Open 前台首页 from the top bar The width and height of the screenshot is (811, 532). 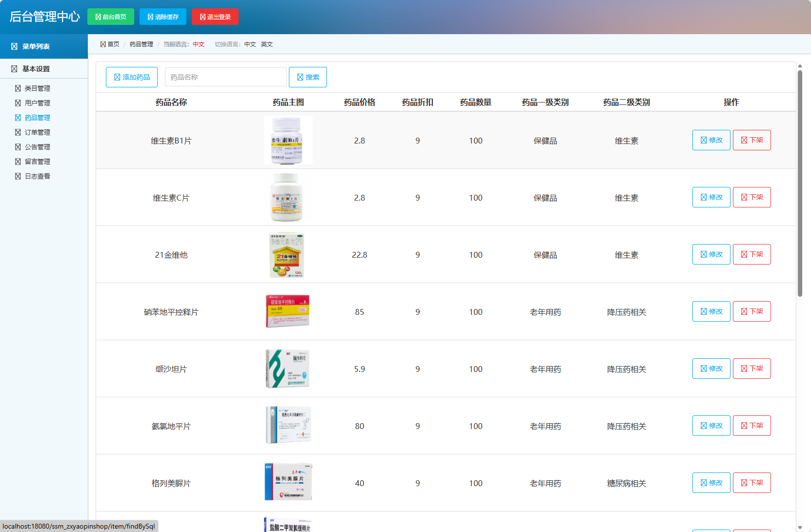coord(110,16)
